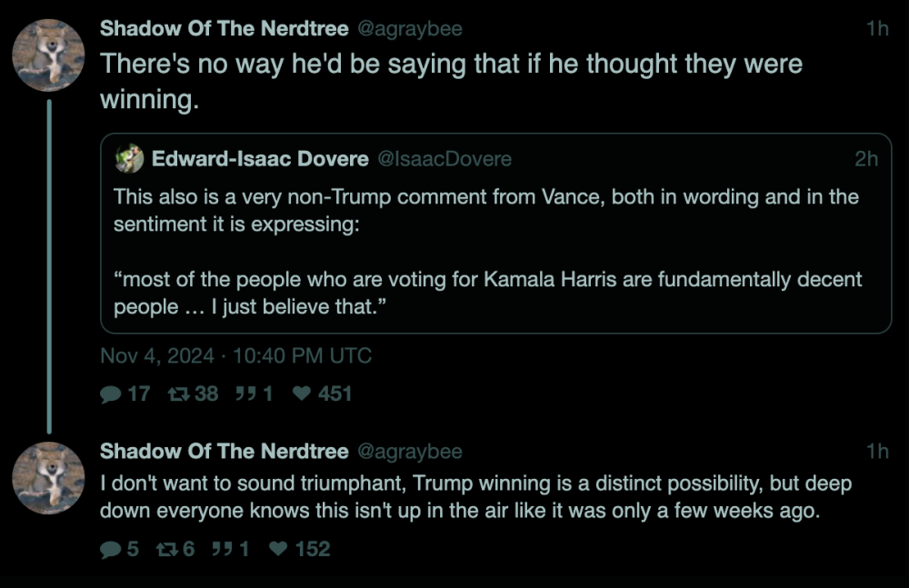Image resolution: width=909 pixels, height=588 pixels.
Task: Repost the second post with 6 reposts
Action: point(168,549)
